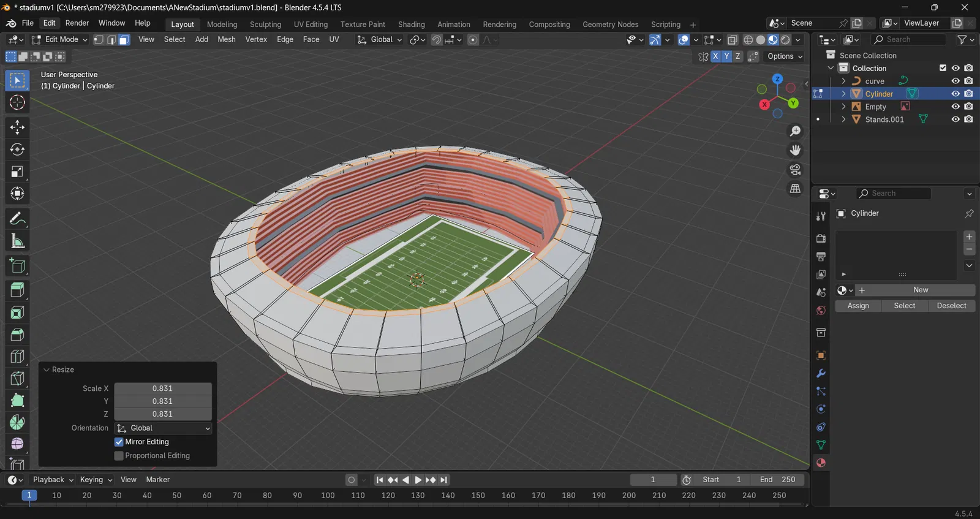Activate the Rotate tool
Screen dimensions: 980x519
point(17,150)
